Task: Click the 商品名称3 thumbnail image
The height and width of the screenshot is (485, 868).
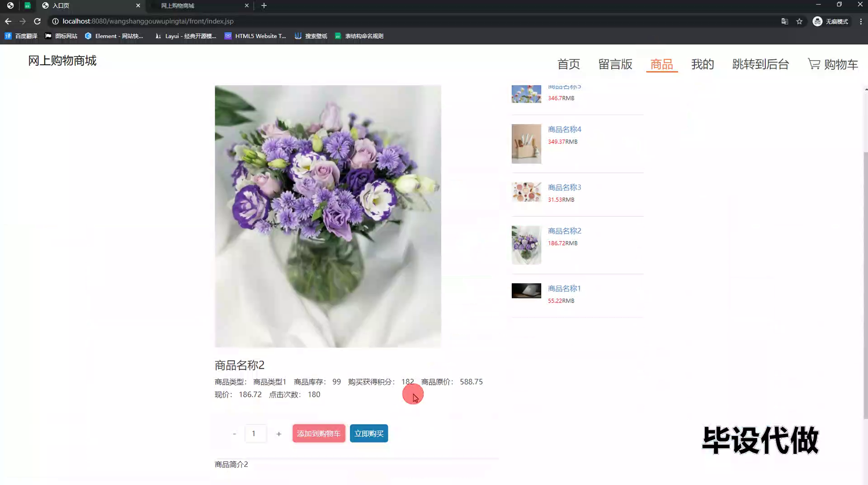Action: 526,192
